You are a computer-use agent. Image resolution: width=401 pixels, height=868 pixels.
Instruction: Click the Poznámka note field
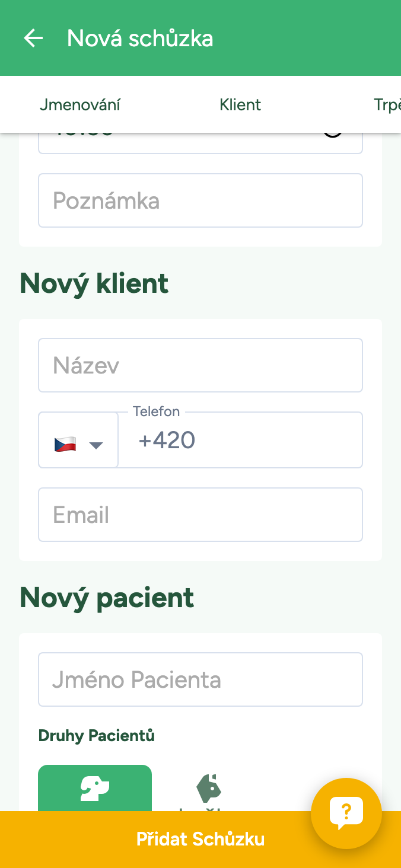click(x=200, y=200)
